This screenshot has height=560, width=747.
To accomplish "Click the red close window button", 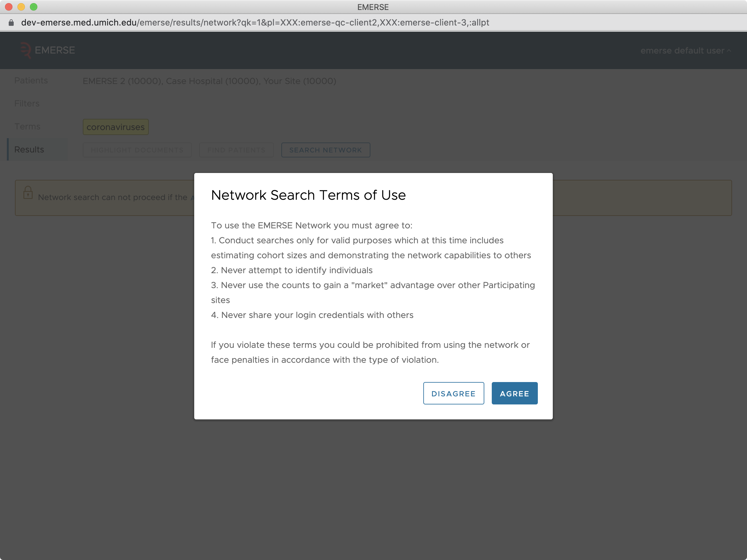I will (x=9, y=7).
